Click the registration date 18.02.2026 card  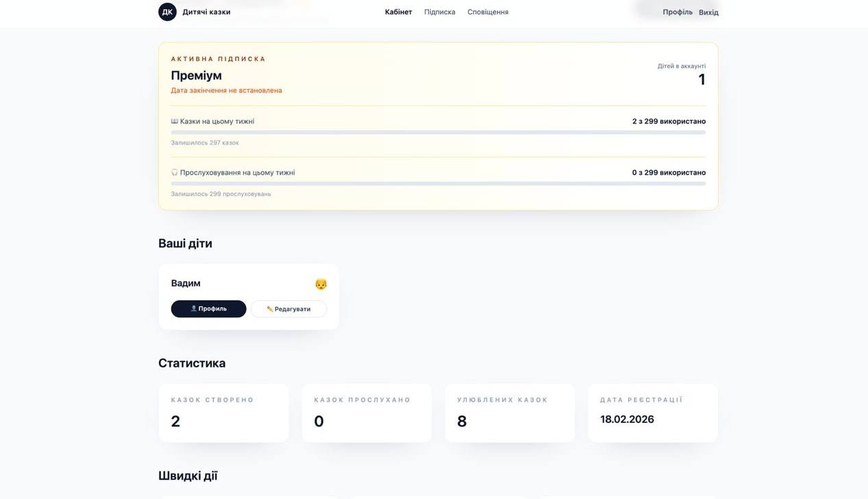(x=653, y=412)
